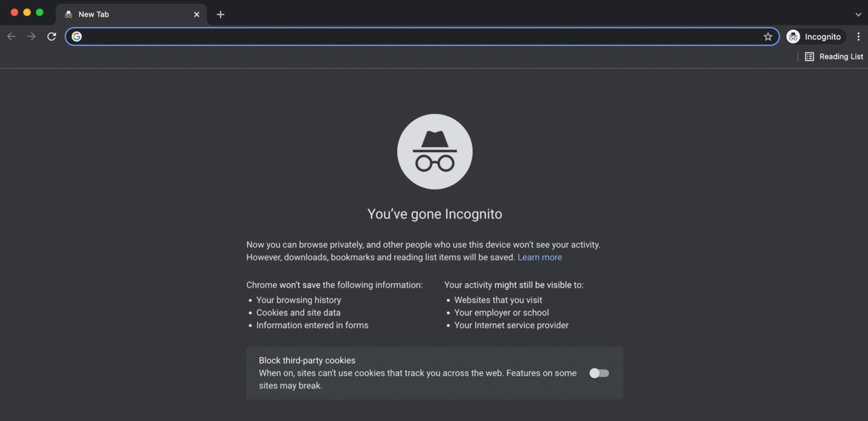Open a new tab with the plus button
868x421 pixels.
(x=221, y=14)
